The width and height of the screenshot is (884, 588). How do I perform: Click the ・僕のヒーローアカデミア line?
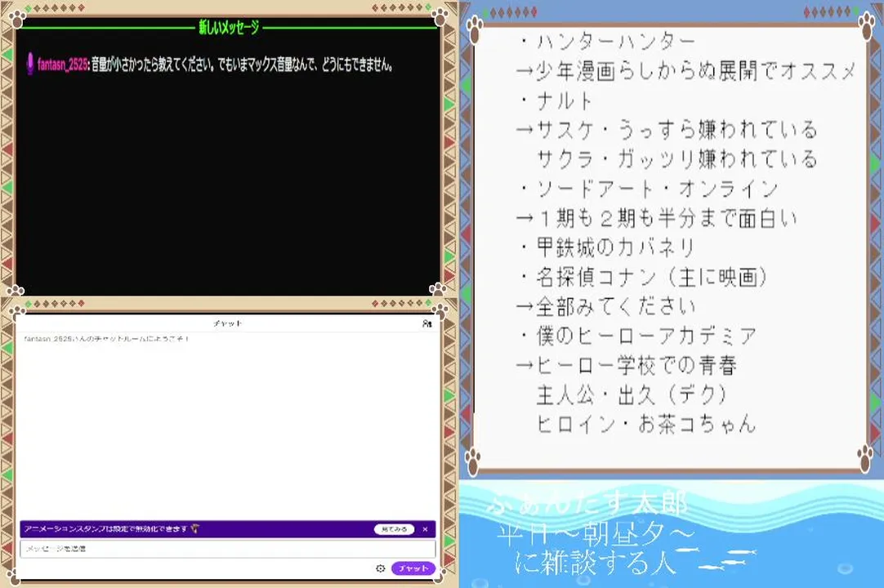[637, 336]
